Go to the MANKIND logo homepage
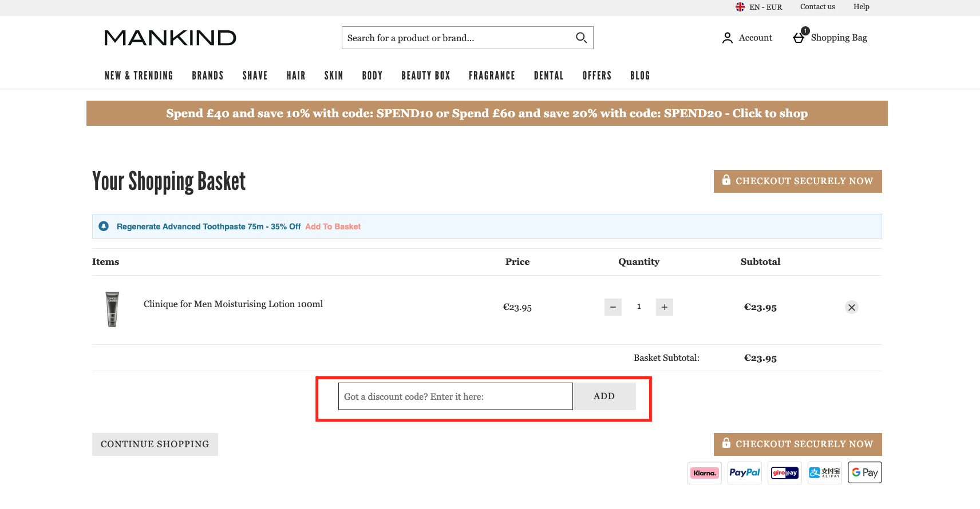Viewport: 980px width, 509px height. click(170, 38)
